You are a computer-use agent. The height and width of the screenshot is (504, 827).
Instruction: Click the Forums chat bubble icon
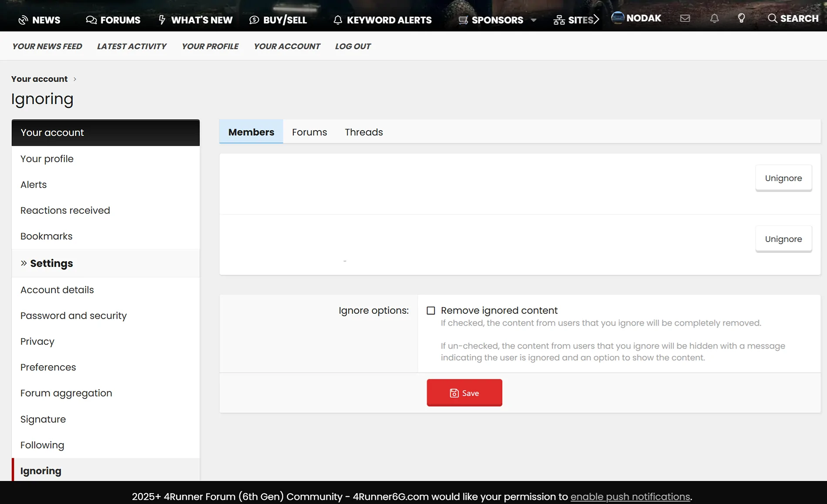click(91, 20)
